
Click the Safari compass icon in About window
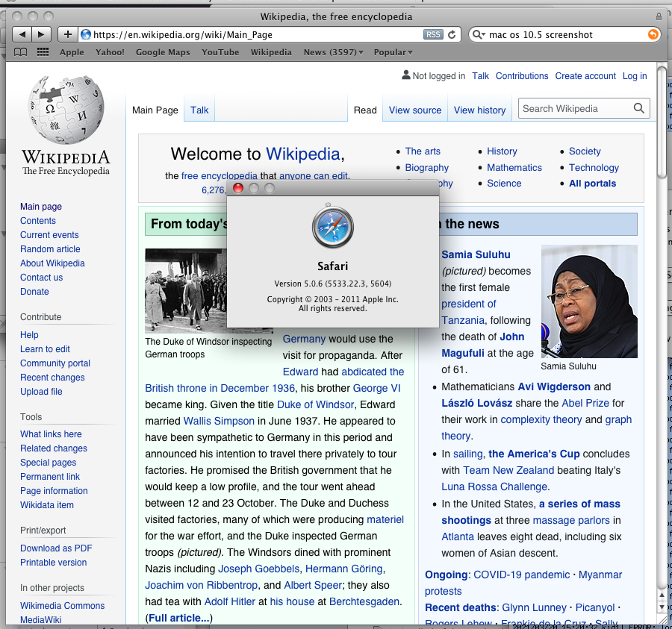332,226
